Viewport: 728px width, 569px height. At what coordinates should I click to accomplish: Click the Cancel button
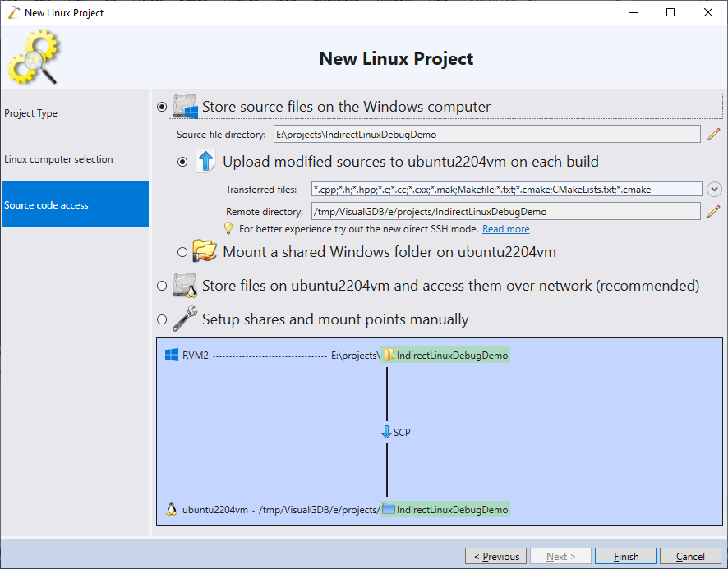pyautogui.click(x=690, y=556)
